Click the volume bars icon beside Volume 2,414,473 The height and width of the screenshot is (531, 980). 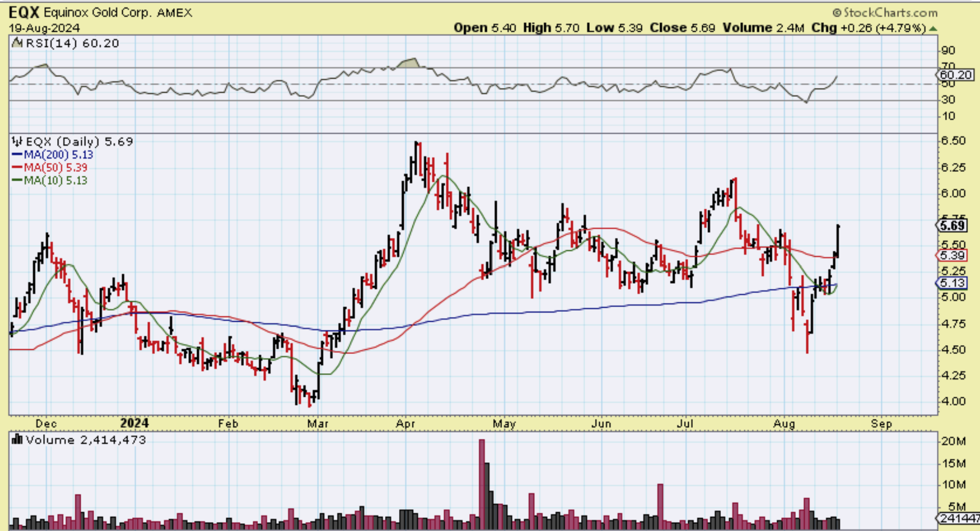coord(17,440)
